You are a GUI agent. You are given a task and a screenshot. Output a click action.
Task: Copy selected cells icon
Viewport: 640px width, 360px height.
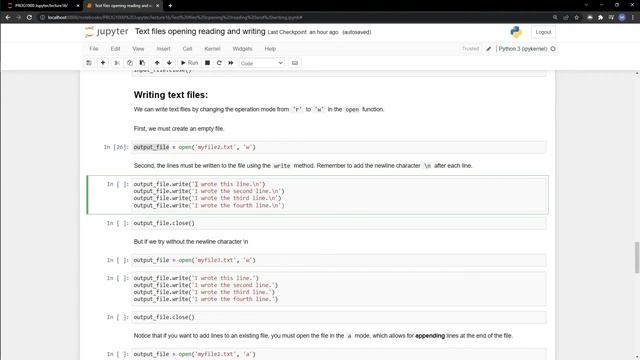[x=129, y=63]
